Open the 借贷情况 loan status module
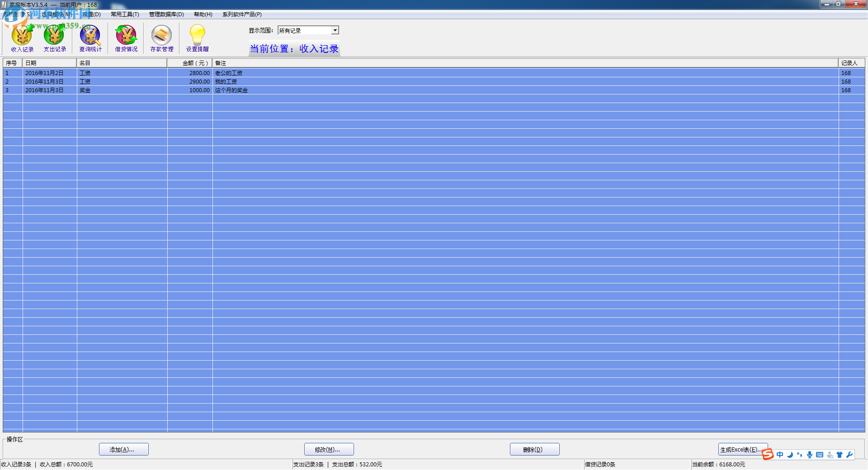Screen dimensions: 868x470 point(126,39)
